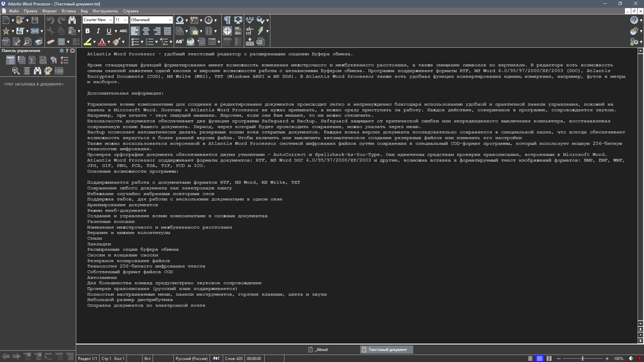Open the font size 11 dropdown

pos(125,20)
